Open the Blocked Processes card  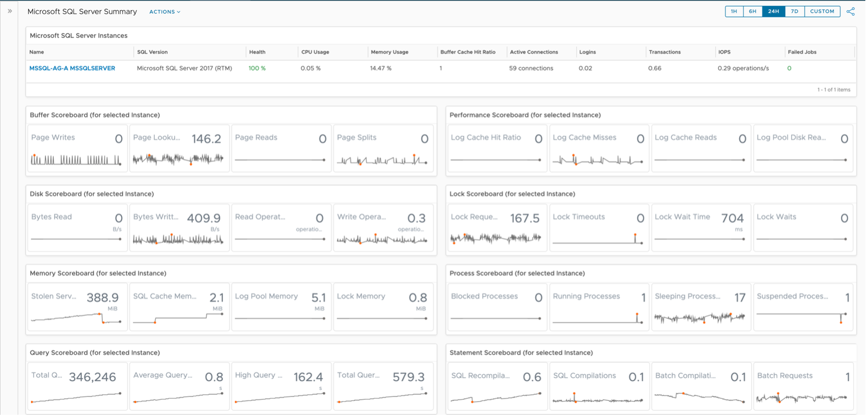pos(497,308)
